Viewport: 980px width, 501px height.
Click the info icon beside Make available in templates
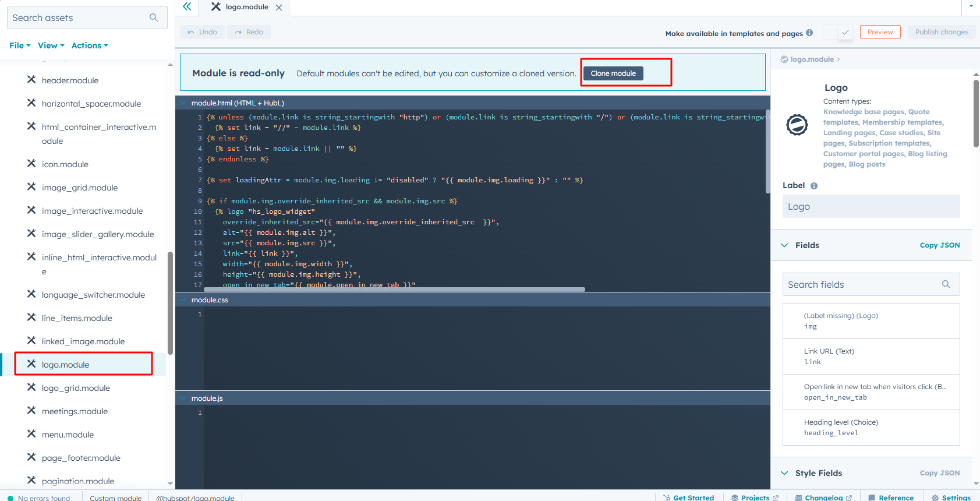click(809, 33)
